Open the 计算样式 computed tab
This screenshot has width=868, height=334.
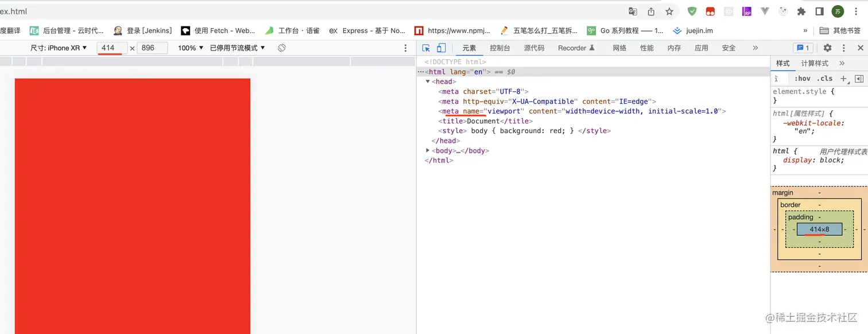[815, 63]
